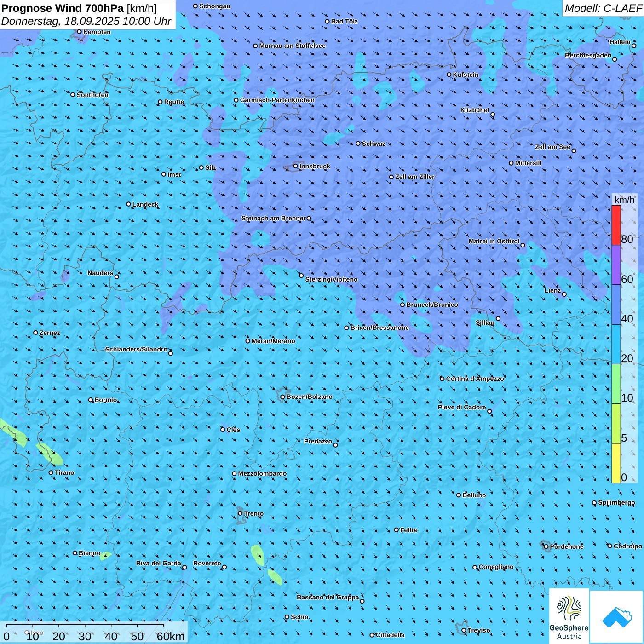Click the 'Modell: C-LAEF' label
This screenshot has width=644, height=644.
coord(603,8)
